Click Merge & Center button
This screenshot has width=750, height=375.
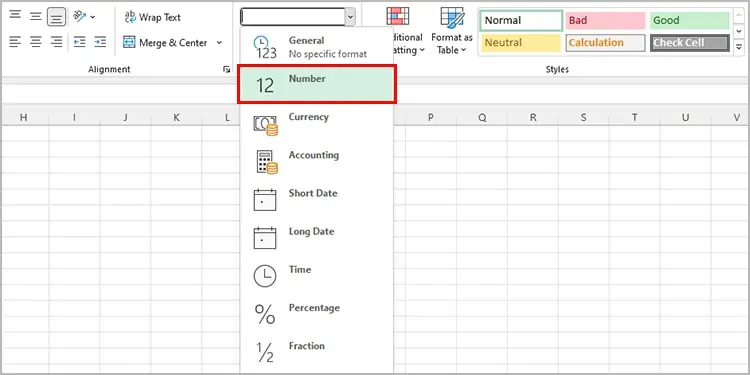tap(165, 43)
